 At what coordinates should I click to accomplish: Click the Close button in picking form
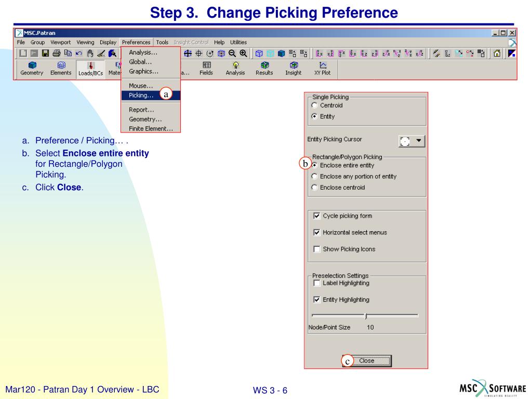(x=367, y=361)
